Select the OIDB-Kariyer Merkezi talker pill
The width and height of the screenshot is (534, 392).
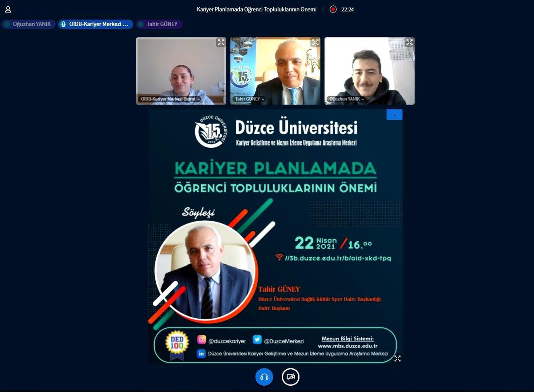pos(96,24)
